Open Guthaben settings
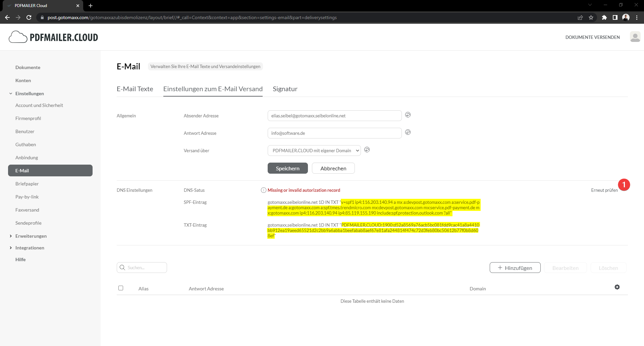Screen dimensions: 644x346 pos(25,145)
